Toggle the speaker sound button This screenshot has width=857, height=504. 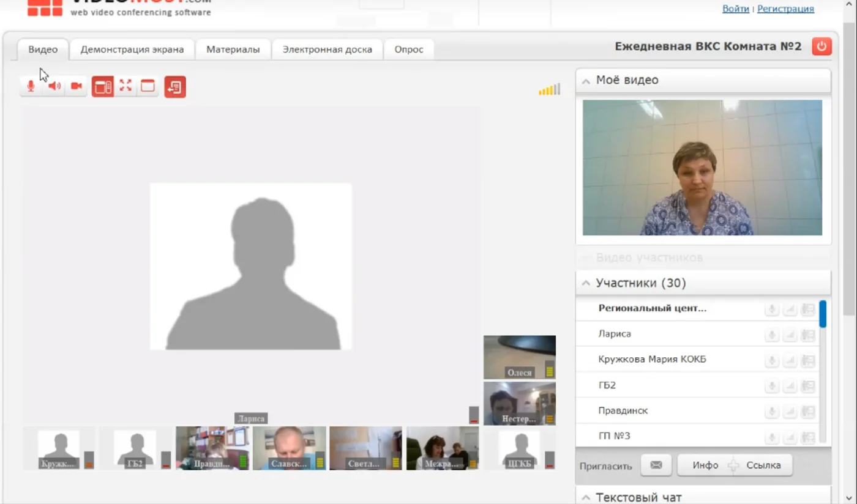click(x=54, y=86)
